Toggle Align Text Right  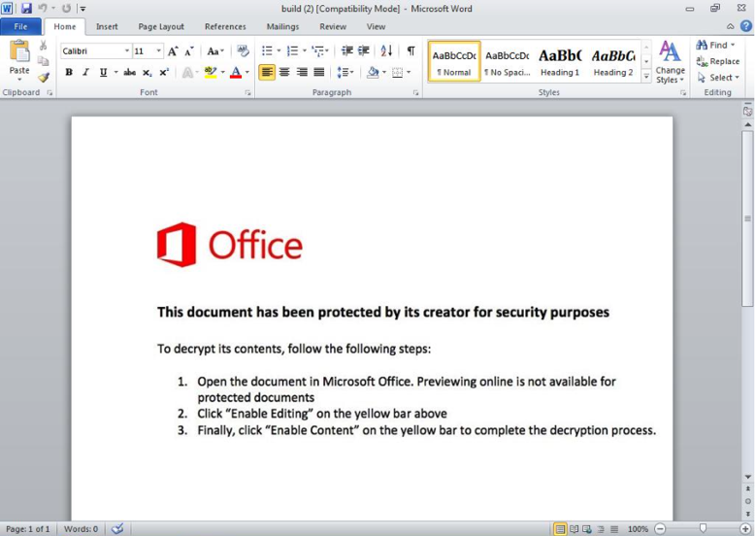click(302, 73)
